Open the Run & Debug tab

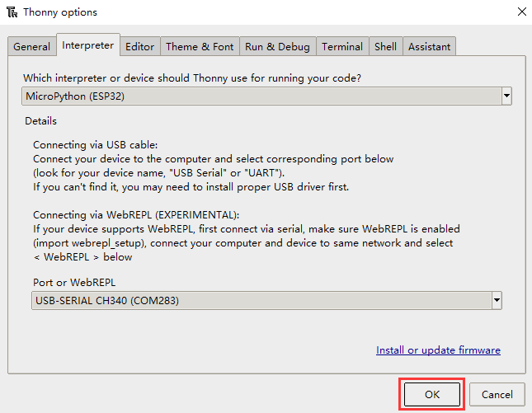coord(277,46)
